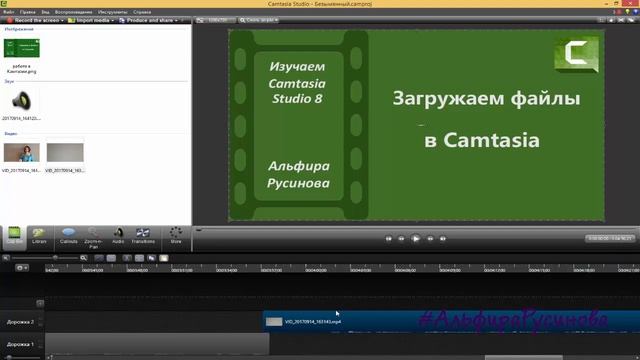Select the Дорожка 2 track label
The width and height of the screenshot is (640, 360).
tap(20, 322)
